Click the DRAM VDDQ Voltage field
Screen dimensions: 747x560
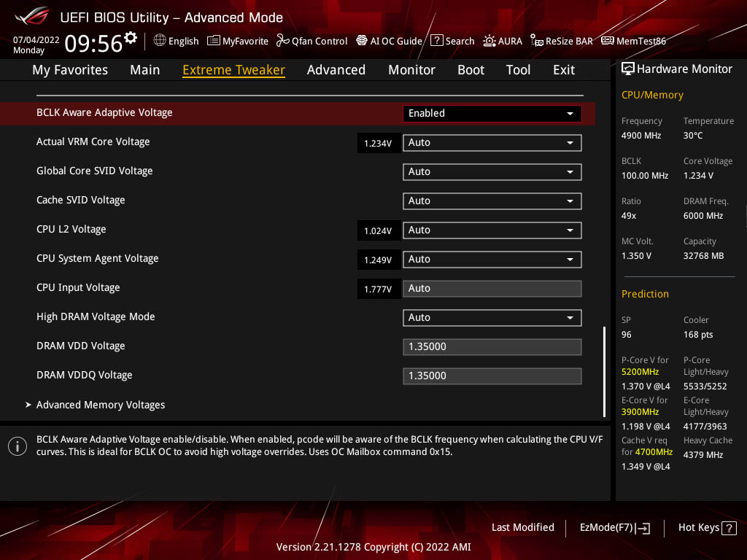point(492,376)
